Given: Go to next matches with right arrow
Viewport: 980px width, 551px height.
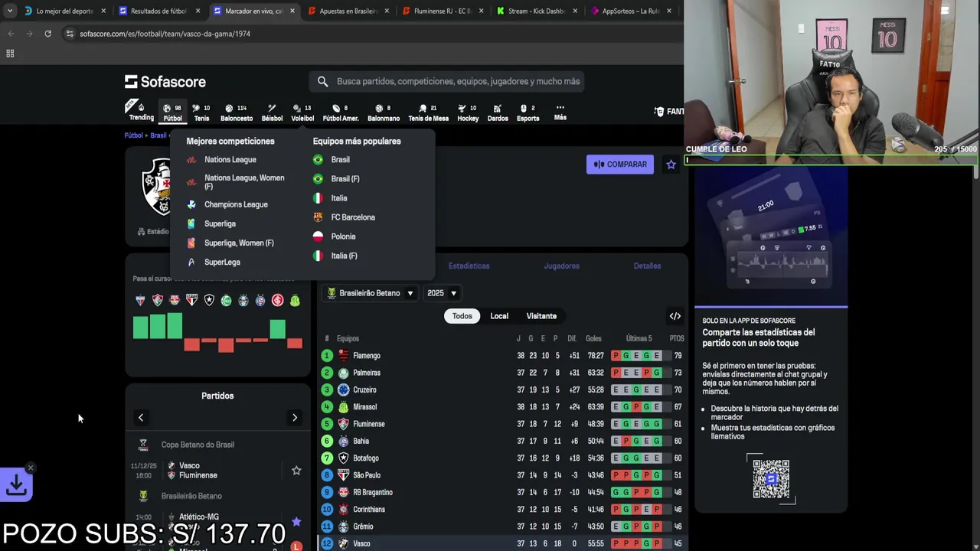Looking at the screenshot, I should (x=295, y=418).
